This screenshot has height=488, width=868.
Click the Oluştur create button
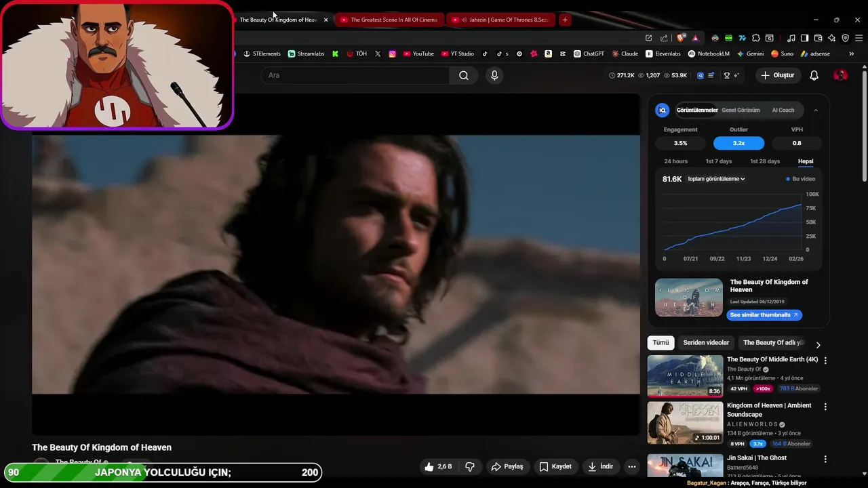click(x=777, y=75)
